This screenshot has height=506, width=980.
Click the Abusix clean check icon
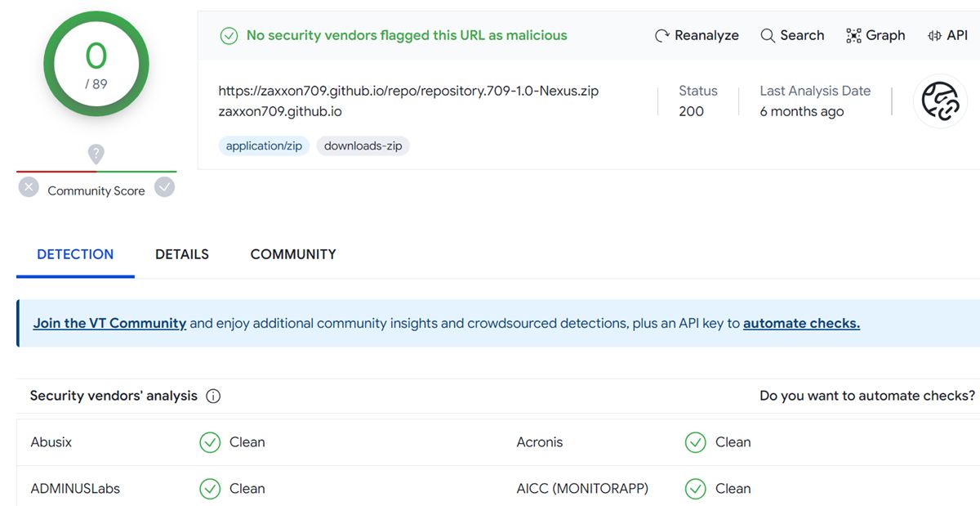210,442
